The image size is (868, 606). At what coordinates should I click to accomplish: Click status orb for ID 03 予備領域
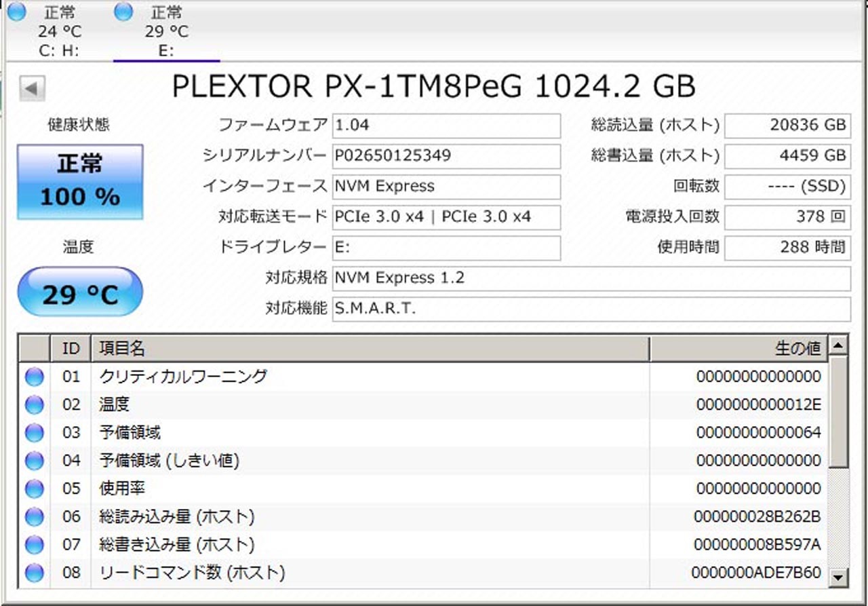click(x=34, y=433)
